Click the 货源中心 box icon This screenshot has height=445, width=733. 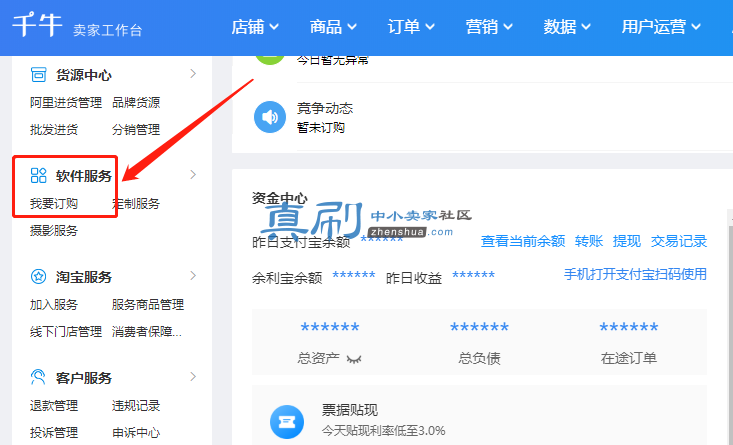pos(38,74)
